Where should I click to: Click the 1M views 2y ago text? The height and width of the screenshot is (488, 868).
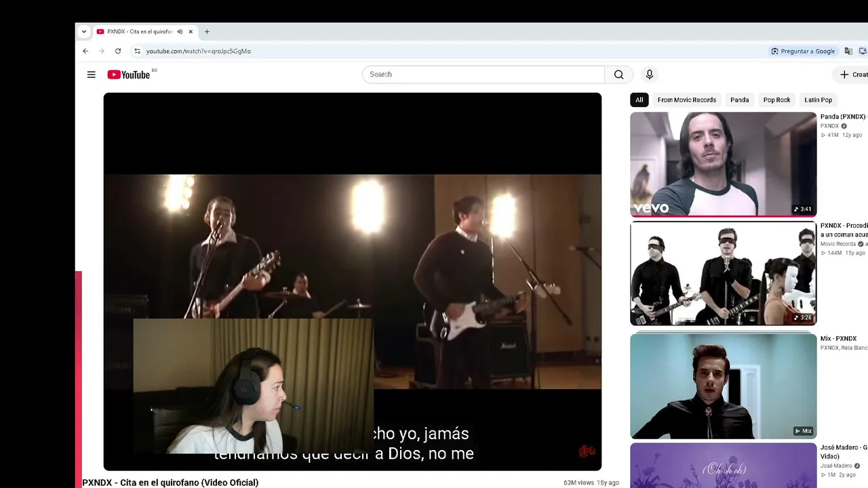840,474
